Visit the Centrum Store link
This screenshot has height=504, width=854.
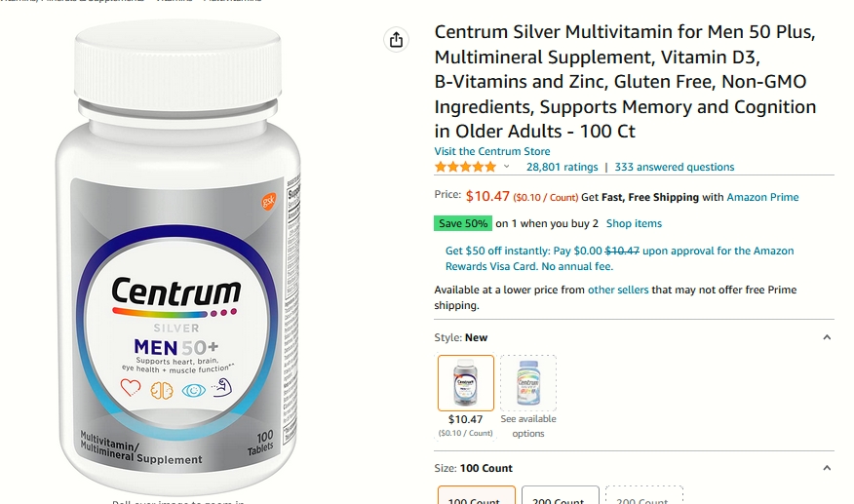[491, 151]
